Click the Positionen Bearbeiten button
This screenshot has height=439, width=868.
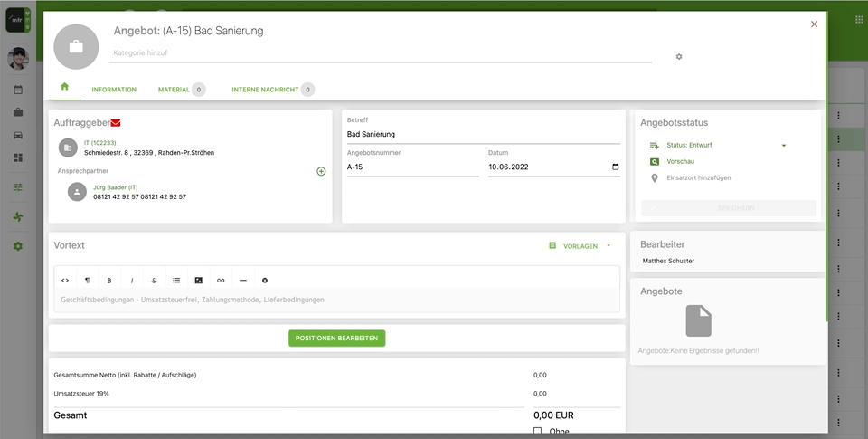point(336,339)
